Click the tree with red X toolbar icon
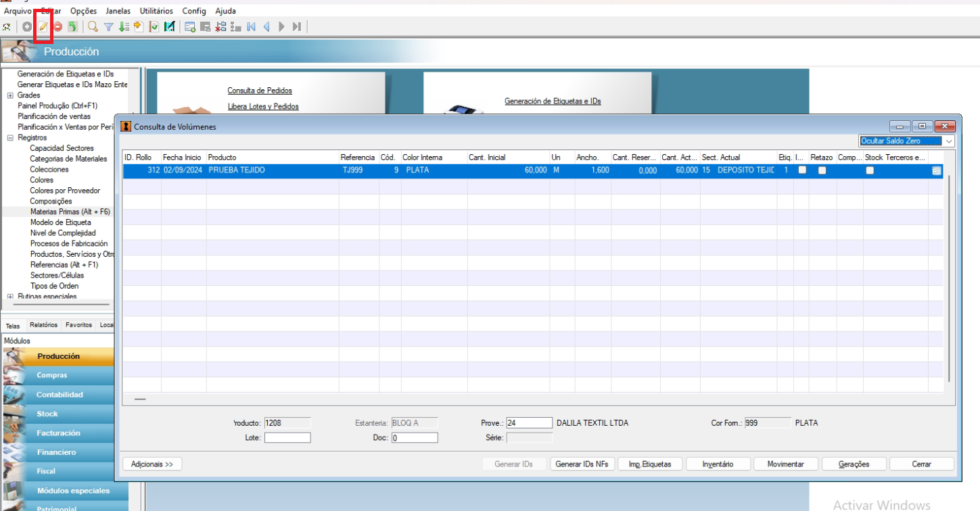This screenshot has width=980, height=511. pos(220,27)
